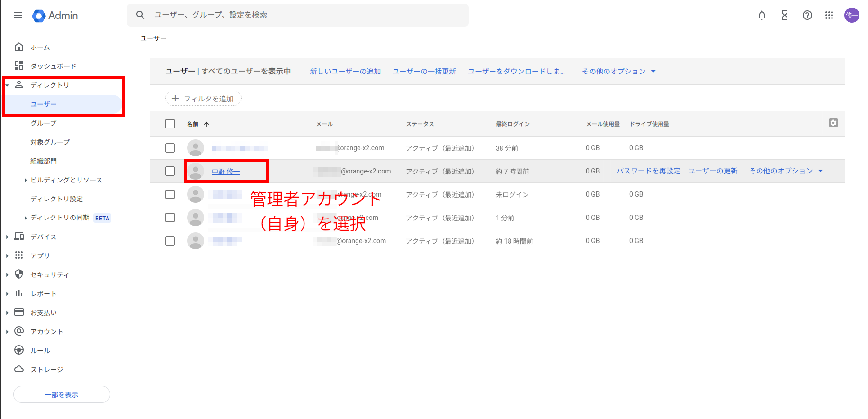
Task: Open グループ in the sidebar
Action: [x=44, y=123]
